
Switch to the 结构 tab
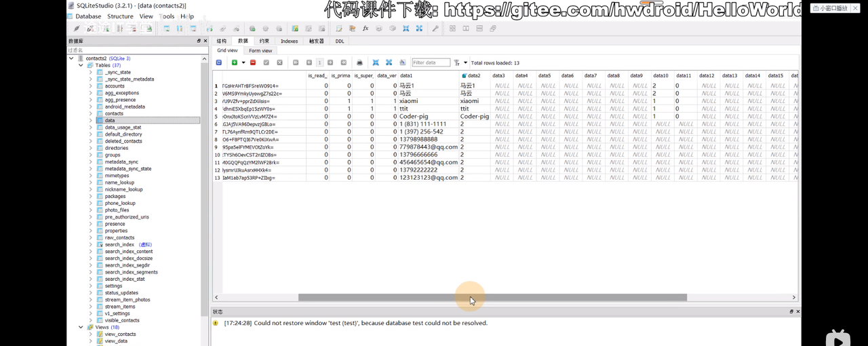(x=221, y=41)
